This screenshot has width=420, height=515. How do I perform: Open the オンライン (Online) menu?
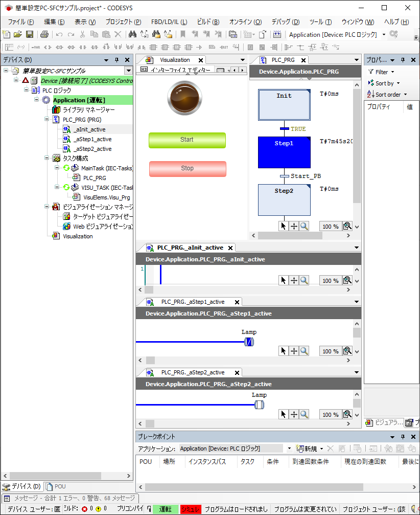(x=245, y=22)
